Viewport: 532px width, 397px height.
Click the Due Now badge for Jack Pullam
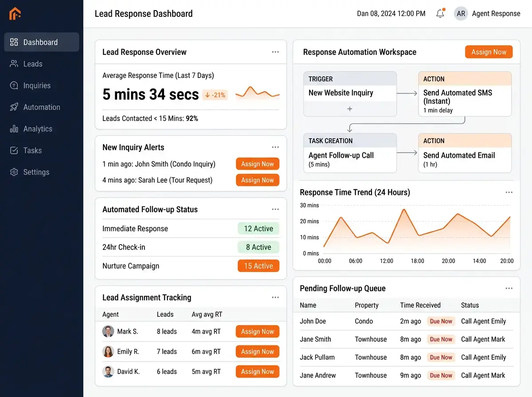tap(441, 358)
